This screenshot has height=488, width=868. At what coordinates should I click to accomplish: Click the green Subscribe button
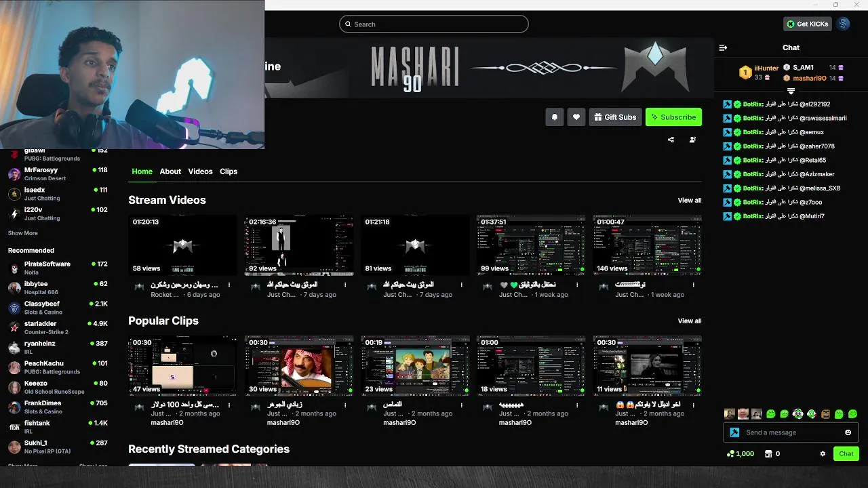tap(673, 117)
